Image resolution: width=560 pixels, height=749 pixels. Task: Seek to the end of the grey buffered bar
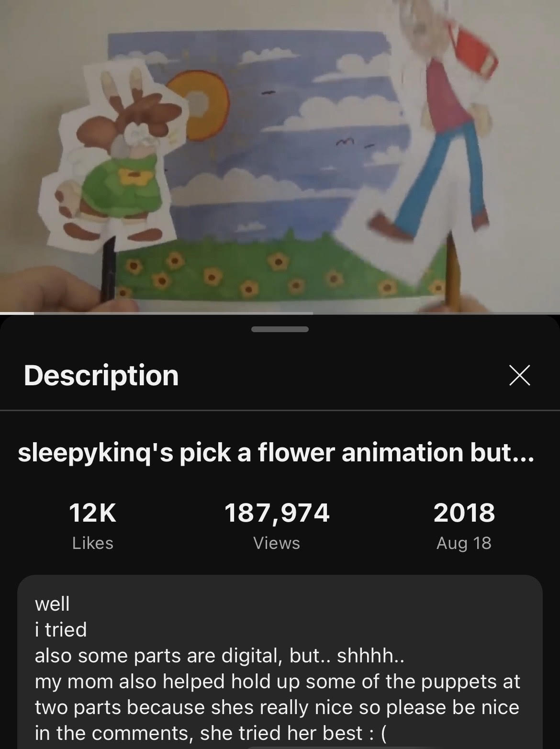[x=312, y=313]
